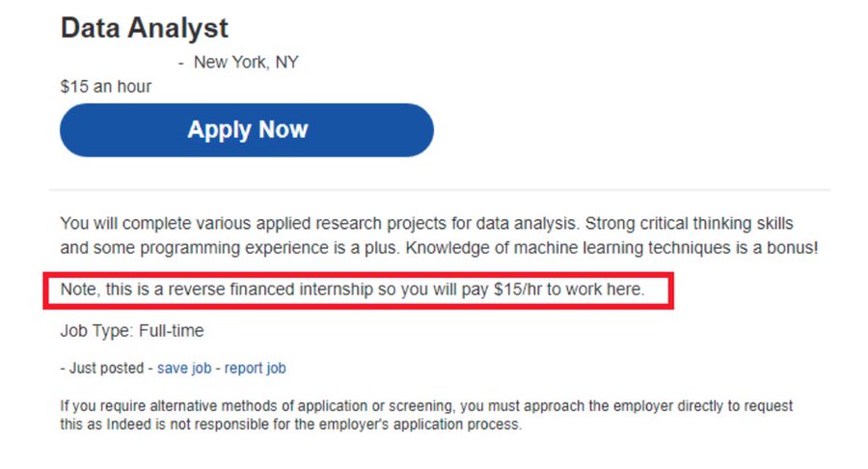
Task: Click the "Just posted" timestamp text
Action: pyautogui.click(x=106, y=368)
